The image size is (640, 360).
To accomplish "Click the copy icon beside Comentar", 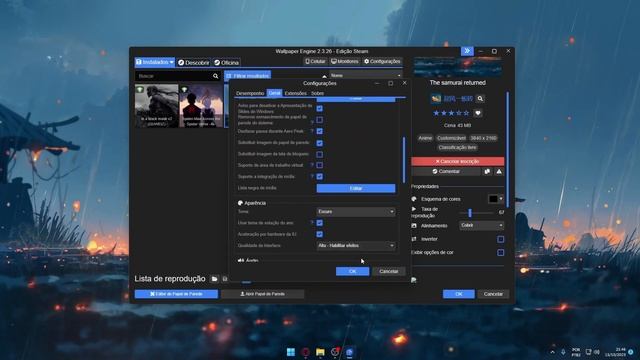I will pyautogui.click(x=487, y=172).
